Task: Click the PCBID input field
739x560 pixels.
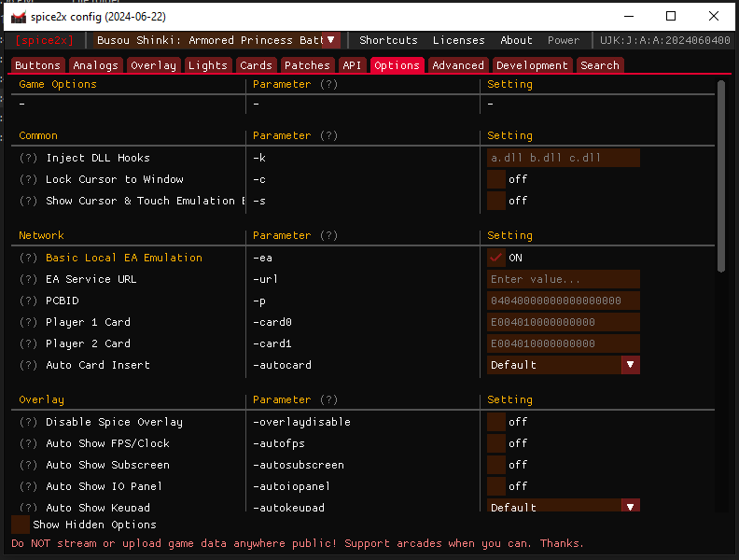Action: 564,301
